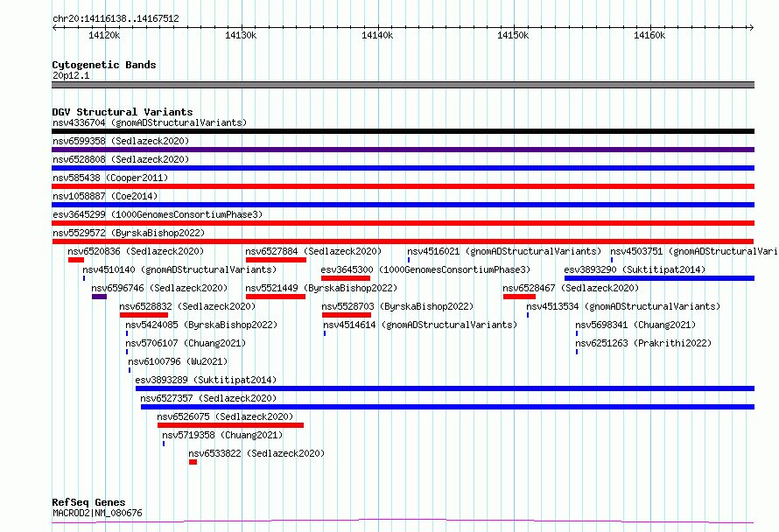This screenshot has width=779, height=532.
Task: Click the blue bar under esv3893290
Action: point(659,278)
